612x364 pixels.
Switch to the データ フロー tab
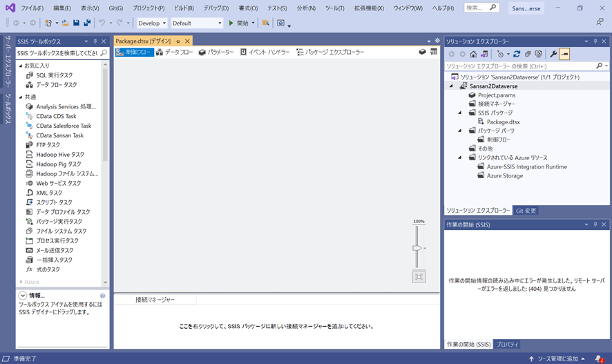174,52
